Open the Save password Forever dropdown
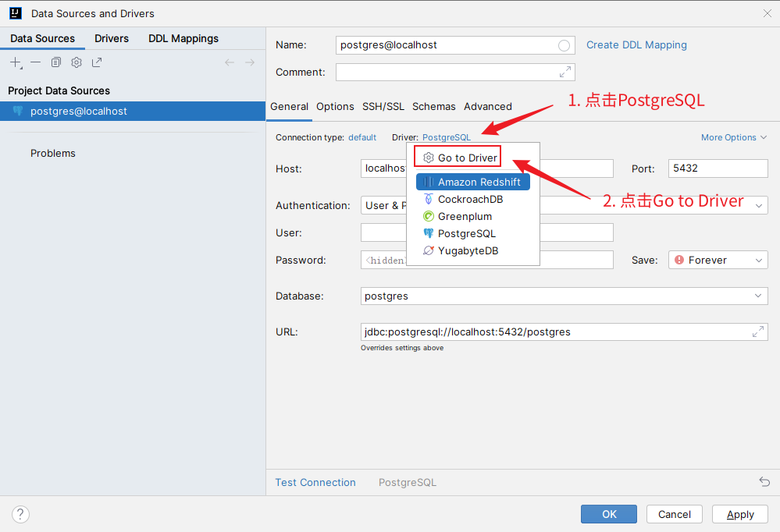 click(x=718, y=260)
